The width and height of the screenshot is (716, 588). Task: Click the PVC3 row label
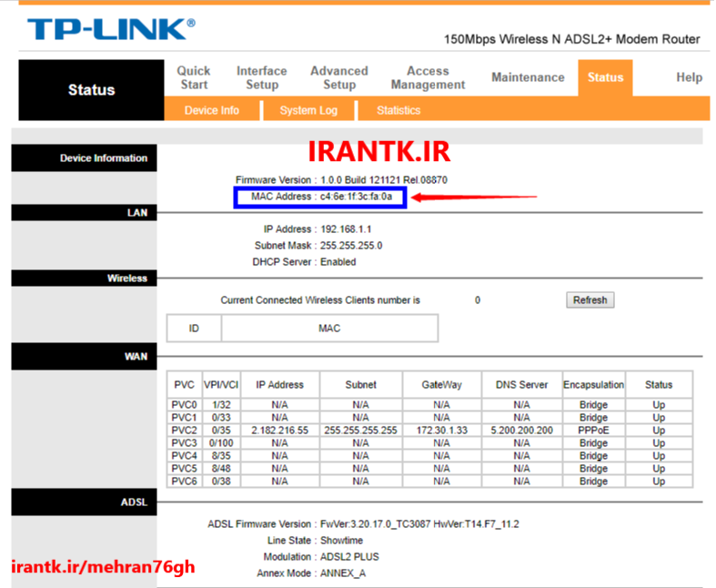click(x=184, y=443)
